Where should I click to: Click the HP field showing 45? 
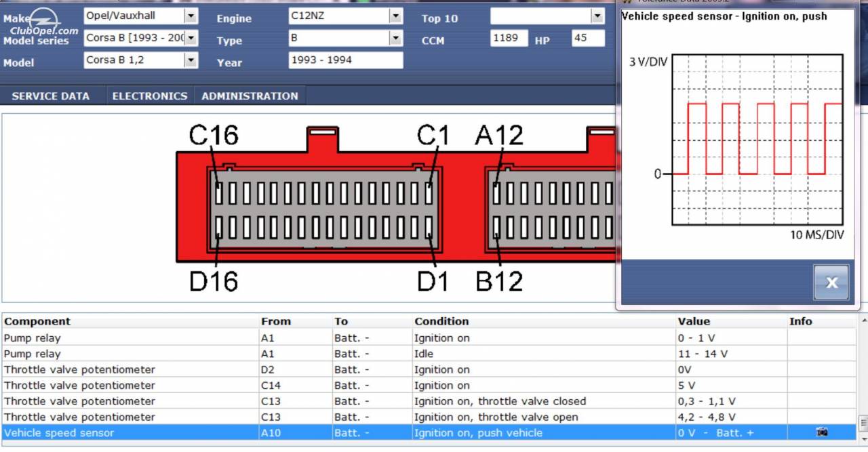[x=588, y=38]
